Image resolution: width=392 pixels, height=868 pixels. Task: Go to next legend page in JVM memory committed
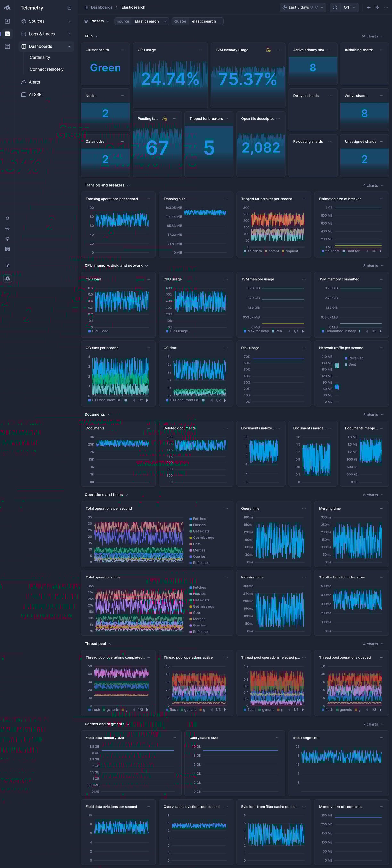tap(380, 331)
